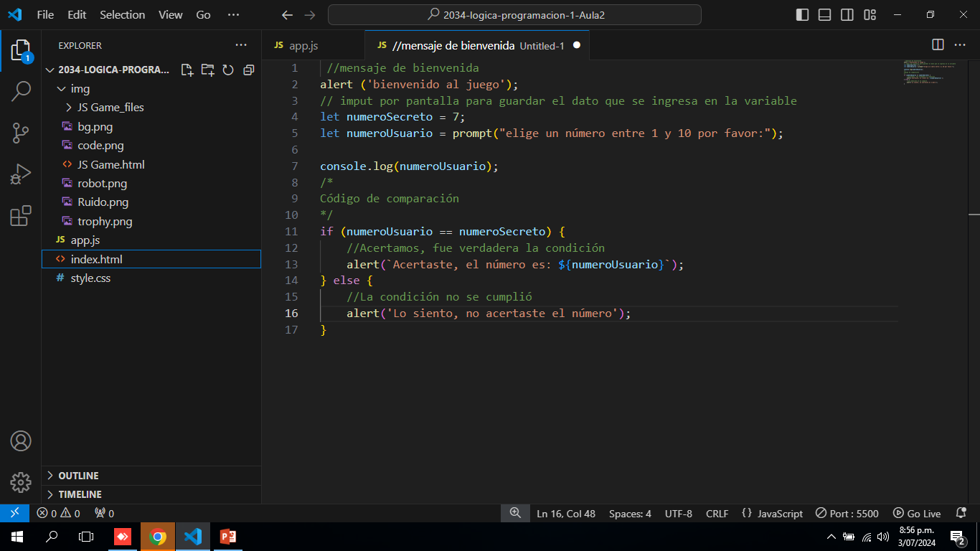The height and width of the screenshot is (551, 980).
Task: Click the New File icon in Explorer
Action: (187, 70)
